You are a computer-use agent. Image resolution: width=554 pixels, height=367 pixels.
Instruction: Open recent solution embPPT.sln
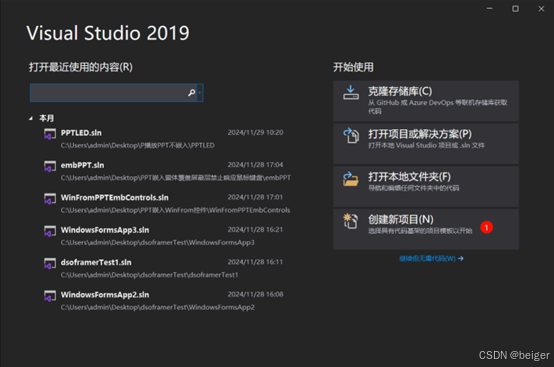pyautogui.click(x=82, y=165)
